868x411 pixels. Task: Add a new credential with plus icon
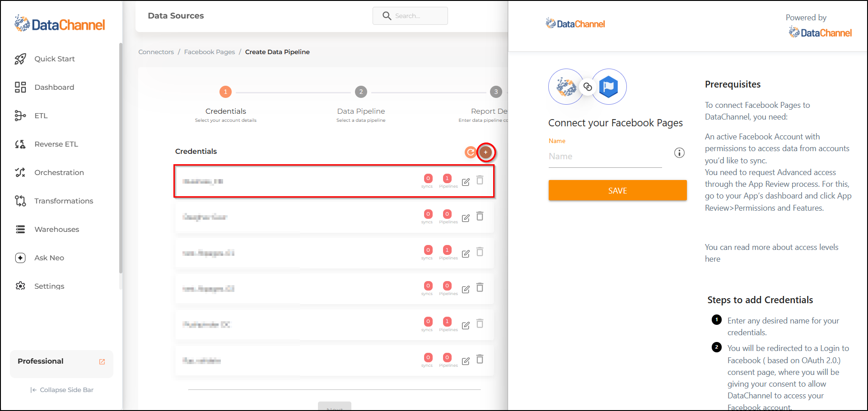point(486,152)
